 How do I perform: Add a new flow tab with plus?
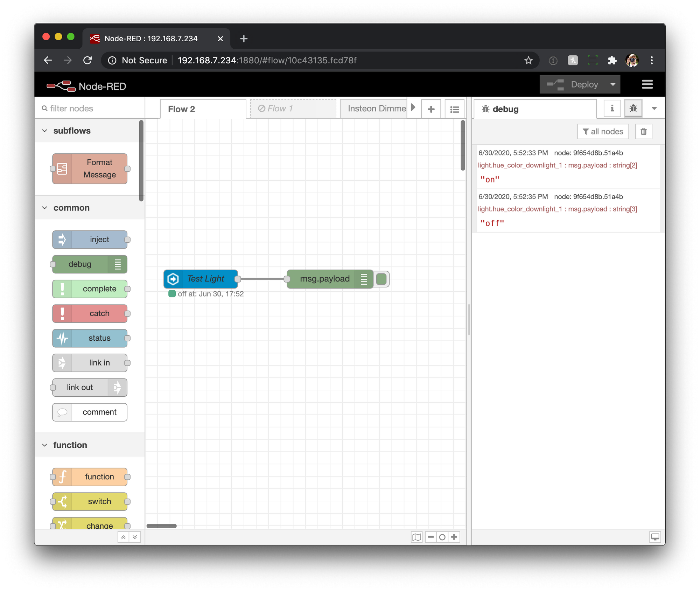point(431,109)
